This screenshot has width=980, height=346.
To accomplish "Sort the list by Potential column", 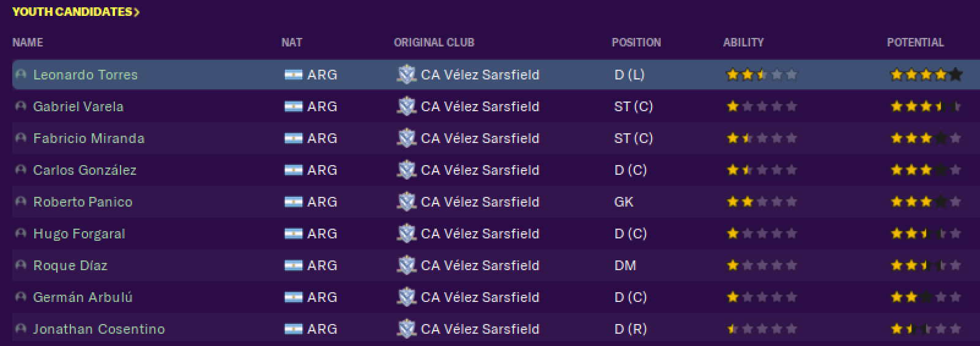I will pyautogui.click(x=915, y=42).
